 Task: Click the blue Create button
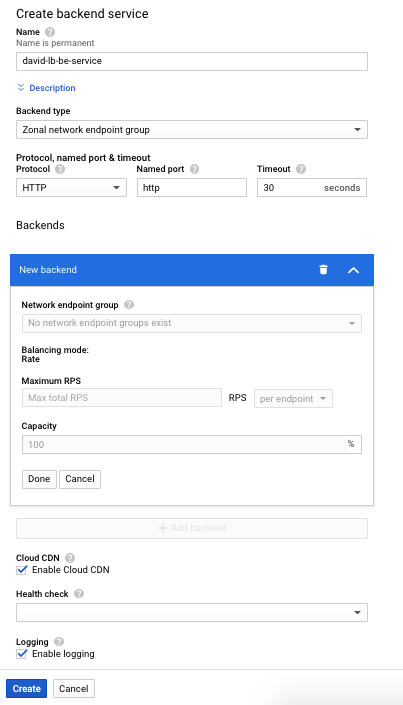coord(27,688)
